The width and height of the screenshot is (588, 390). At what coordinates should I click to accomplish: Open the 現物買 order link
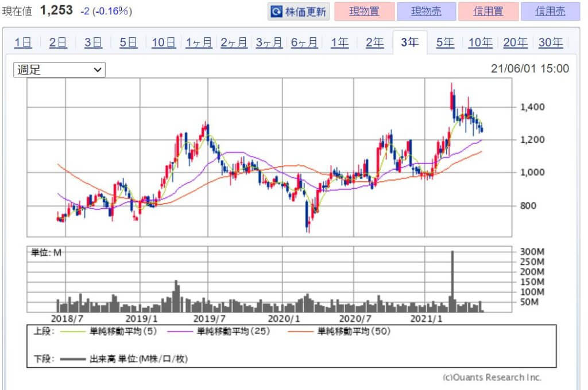coord(365,11)
